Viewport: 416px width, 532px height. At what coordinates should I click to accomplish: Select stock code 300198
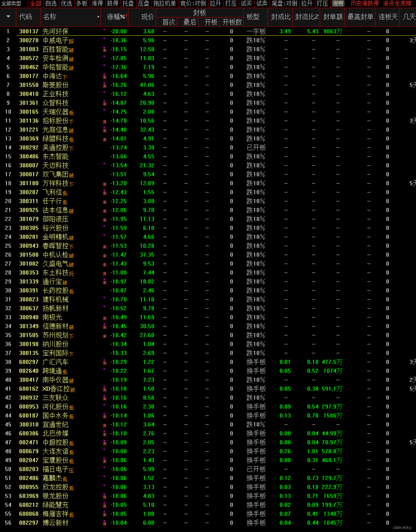(x=29, y=344)
